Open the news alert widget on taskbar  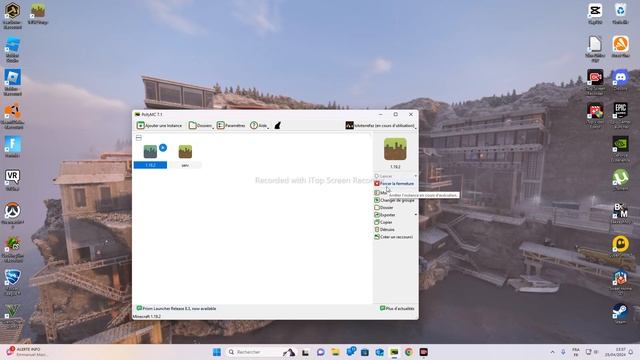click(27, 352)
